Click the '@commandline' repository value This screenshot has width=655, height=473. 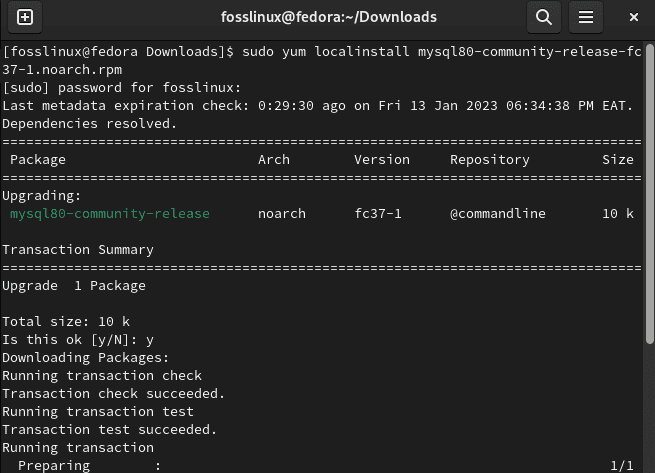[x=498, y=214]
